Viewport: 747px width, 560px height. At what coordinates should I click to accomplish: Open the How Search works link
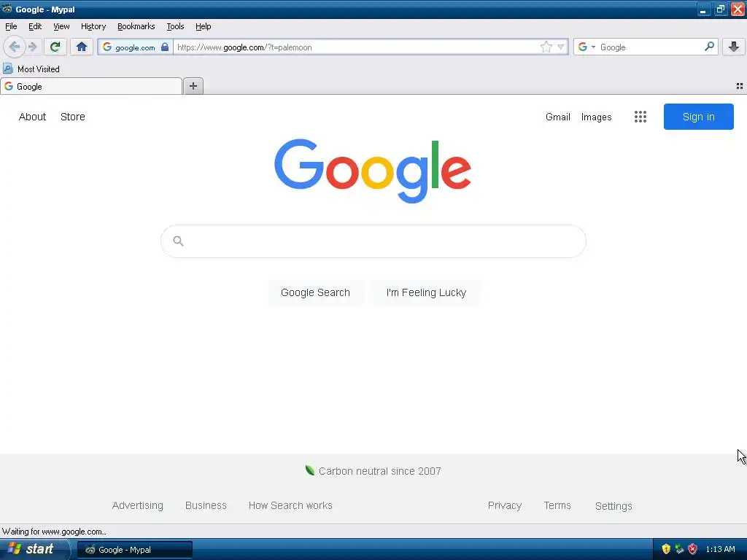click(290, 505)
